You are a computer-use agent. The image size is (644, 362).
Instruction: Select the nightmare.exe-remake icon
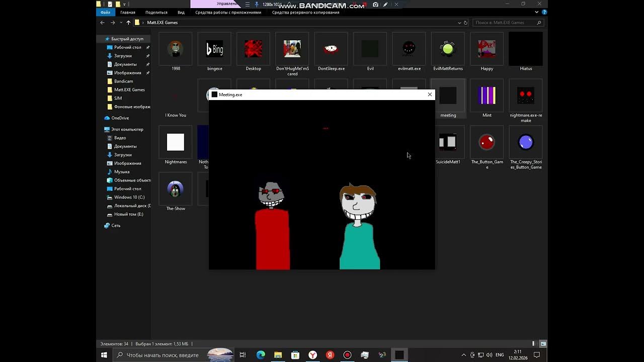pyautogui.click(x=526, y=96)
